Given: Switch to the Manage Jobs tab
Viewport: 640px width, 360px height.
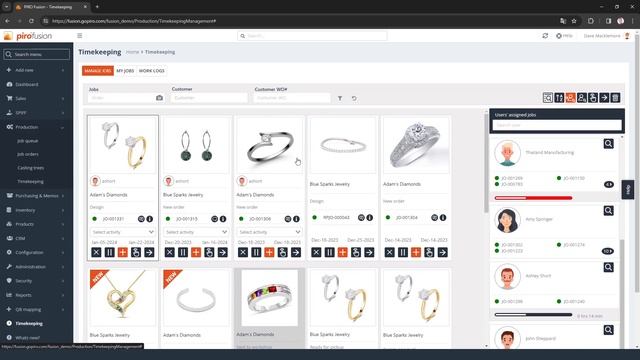Looking at the screenshot, I should pyautogui.click(x=98, y=71).
